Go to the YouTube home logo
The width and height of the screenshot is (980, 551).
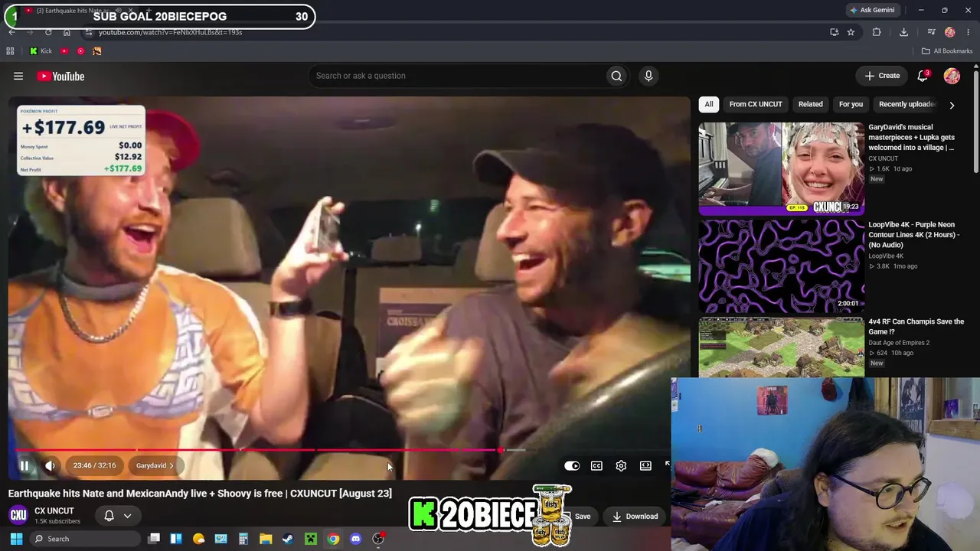click(x=60, y=76)
